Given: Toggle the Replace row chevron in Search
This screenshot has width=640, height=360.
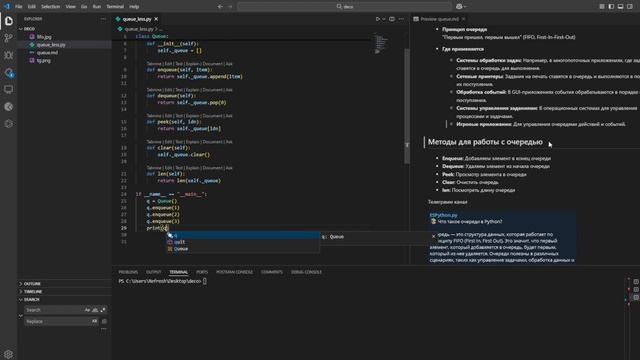Looking at the screenshot, I should click(x=21, y=316).
